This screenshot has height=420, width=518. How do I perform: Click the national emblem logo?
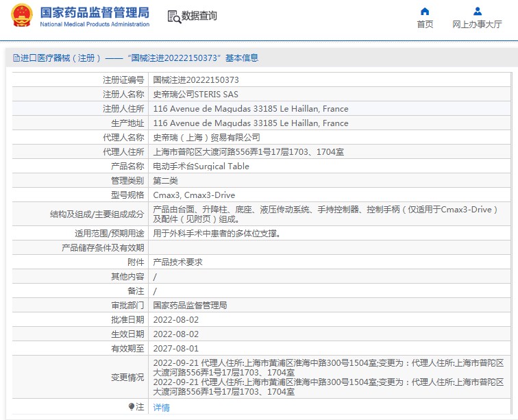(x=21, y=16)
